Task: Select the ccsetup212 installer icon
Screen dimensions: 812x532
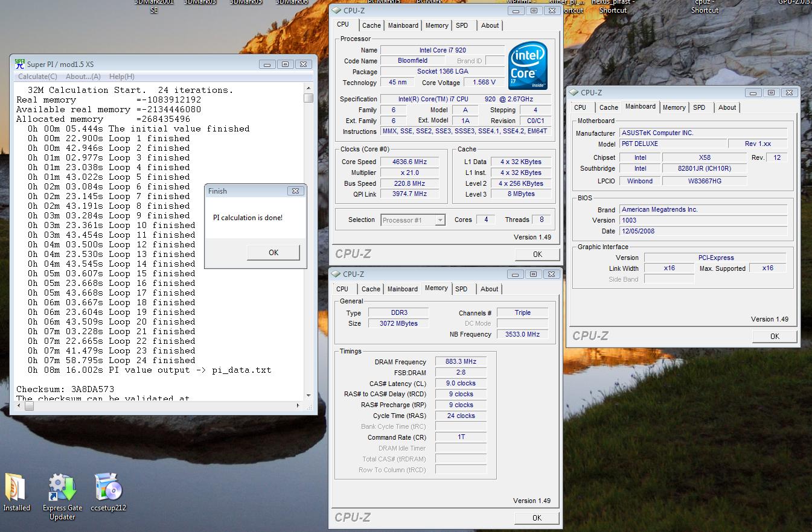Action: (x=109, y=493)
